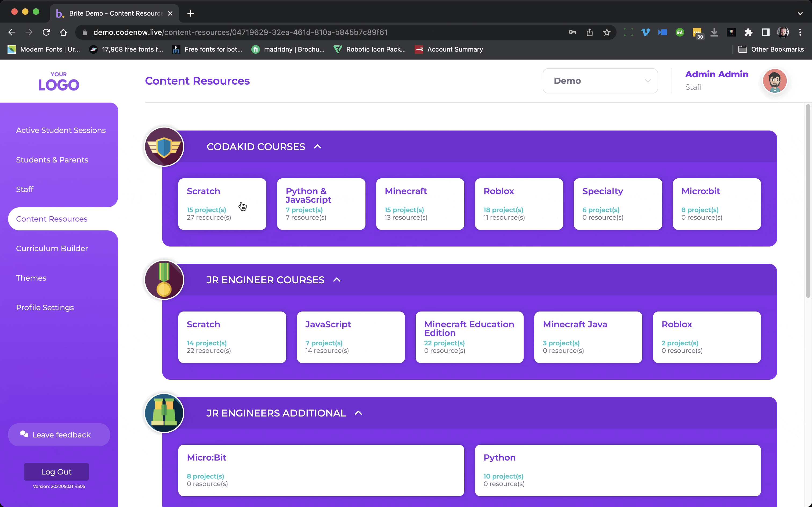Click the CodaKid shield badge icon

click(164, 147)
